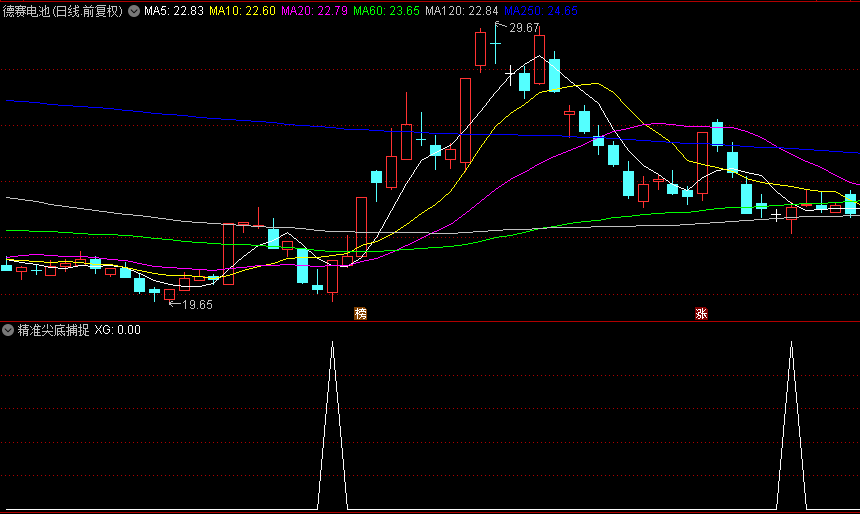Click the XG: 0.00 indicator value

pyautogui.click(x=117, y=330)
